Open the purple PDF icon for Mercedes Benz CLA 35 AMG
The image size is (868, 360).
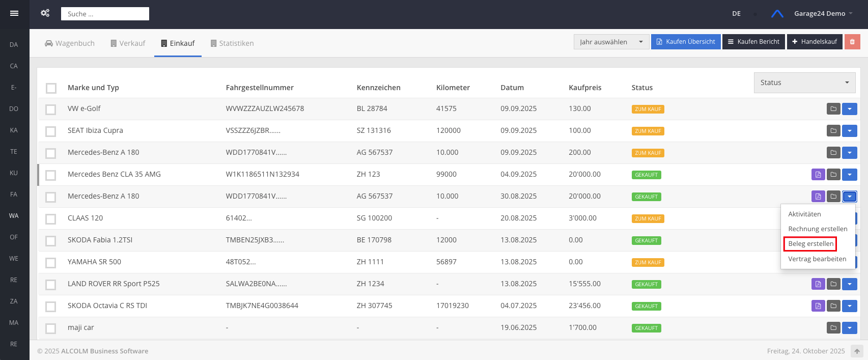(818, 175)
